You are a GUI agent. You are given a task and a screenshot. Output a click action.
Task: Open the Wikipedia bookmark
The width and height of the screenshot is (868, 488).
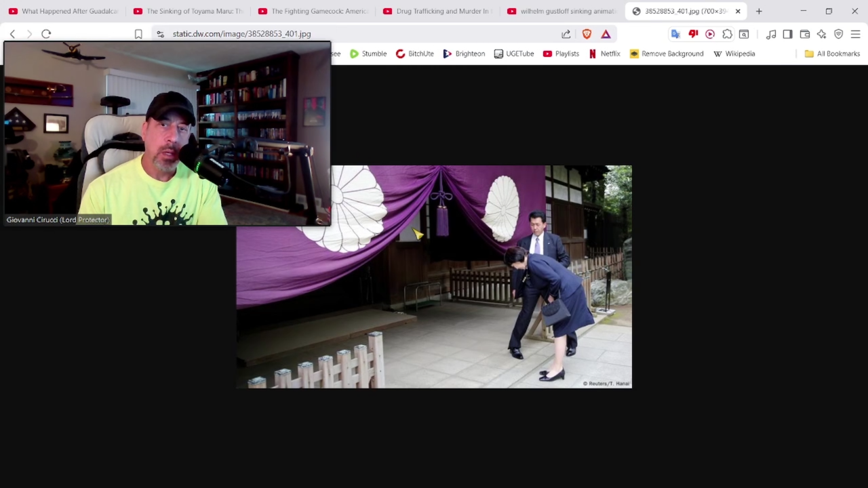click(734, 54)
